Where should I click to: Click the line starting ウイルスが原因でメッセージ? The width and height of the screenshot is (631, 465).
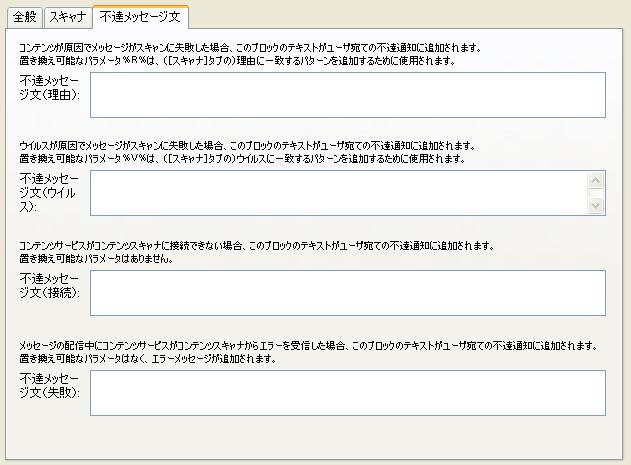point(247,145)
